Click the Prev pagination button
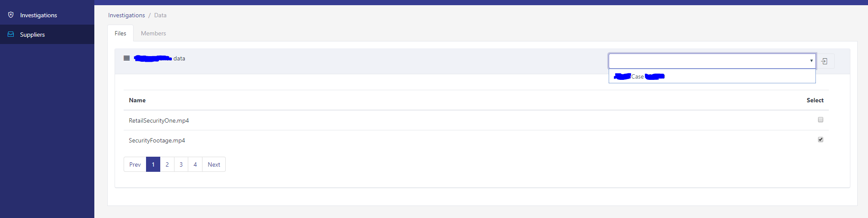 point(135,164)
